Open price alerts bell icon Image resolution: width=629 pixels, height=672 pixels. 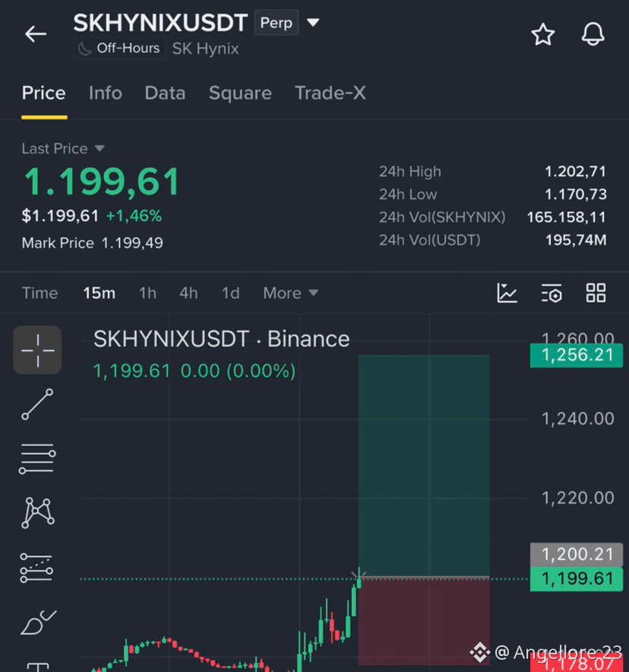(593, 34)
